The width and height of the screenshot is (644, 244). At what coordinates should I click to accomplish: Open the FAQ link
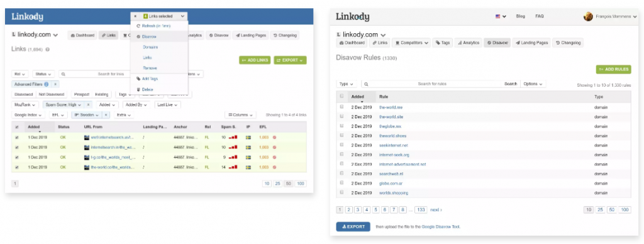[x=539, y=16]
